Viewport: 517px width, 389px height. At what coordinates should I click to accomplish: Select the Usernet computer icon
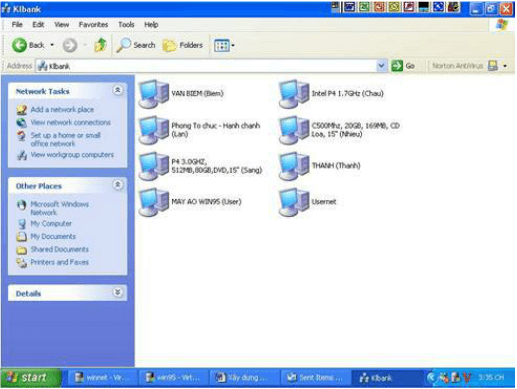pyautogui.click(x=294, y=202)
